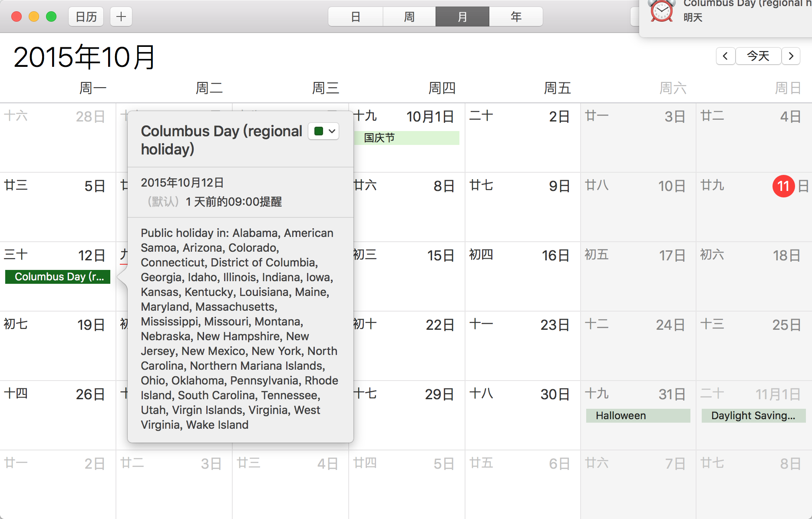Edit the 1 天前的09:00提醒 alert setting

coord(234,202)
